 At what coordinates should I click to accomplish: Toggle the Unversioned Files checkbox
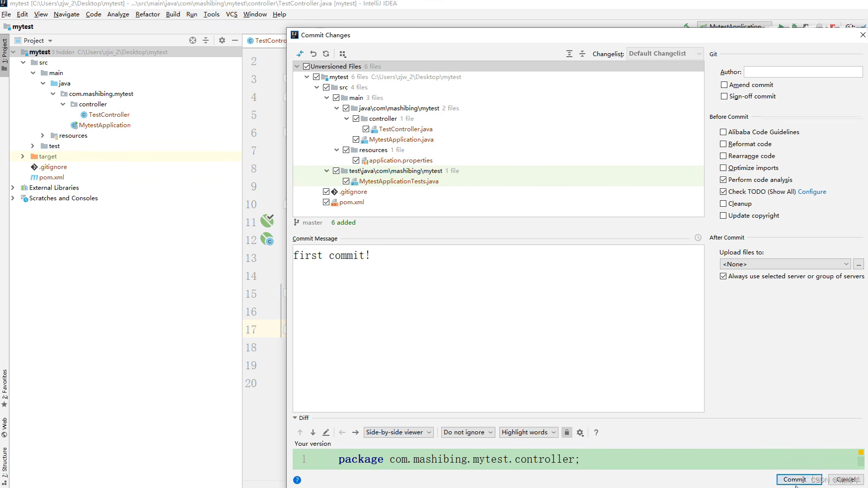(x=307, y=66)
